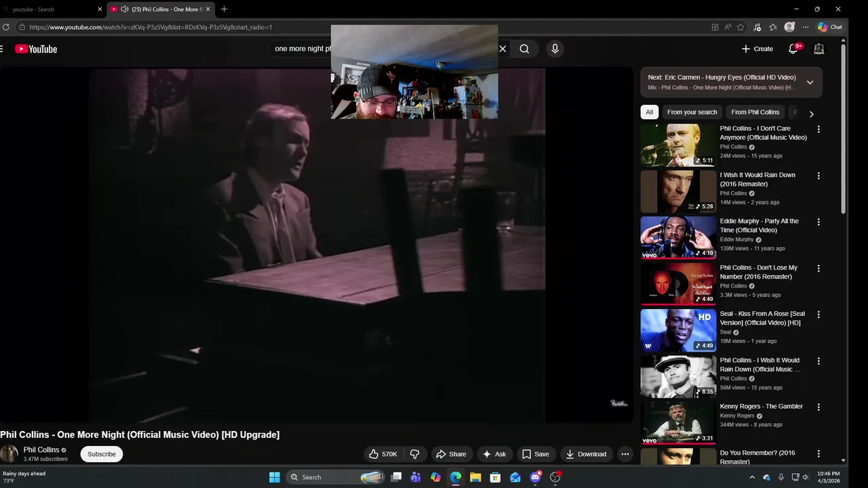Open Edge media control music icon

pos(757,27)
